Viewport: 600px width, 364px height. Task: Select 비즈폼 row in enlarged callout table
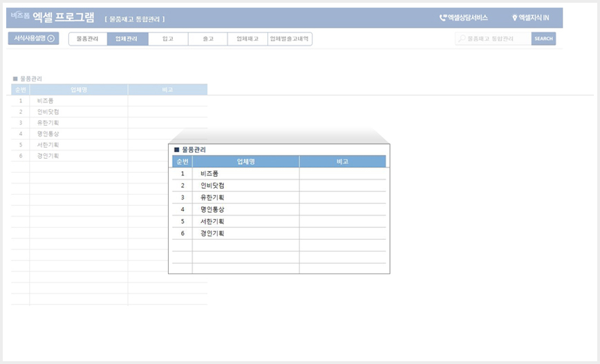click(279, 173)
